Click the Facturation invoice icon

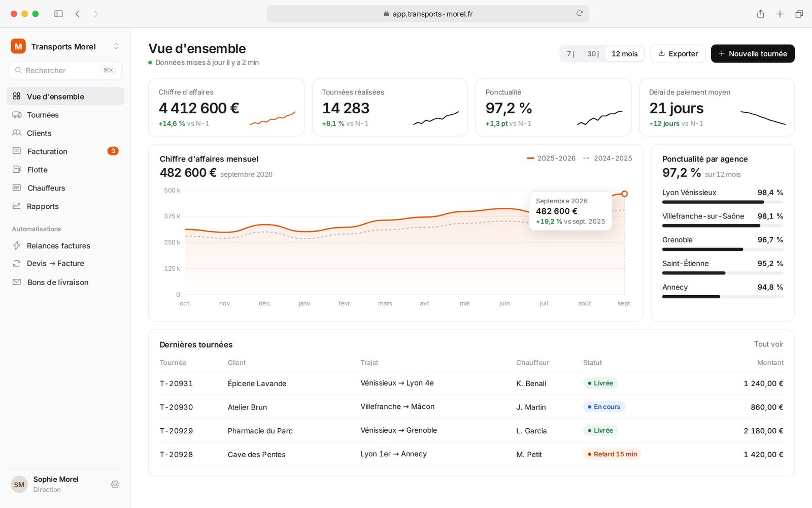[x=17, y=151]
